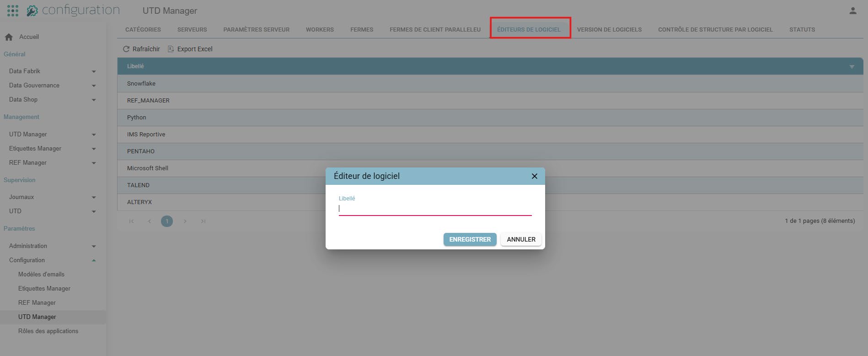Expand the Journaux menu arrow
This screenshot has width=868, height=356.
tap(94, 197)
